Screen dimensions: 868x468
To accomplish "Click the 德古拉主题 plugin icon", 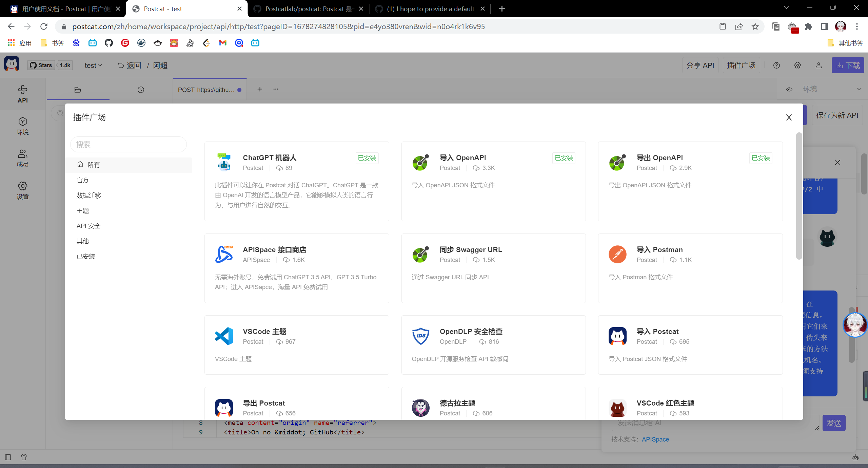I will [420, 408].
